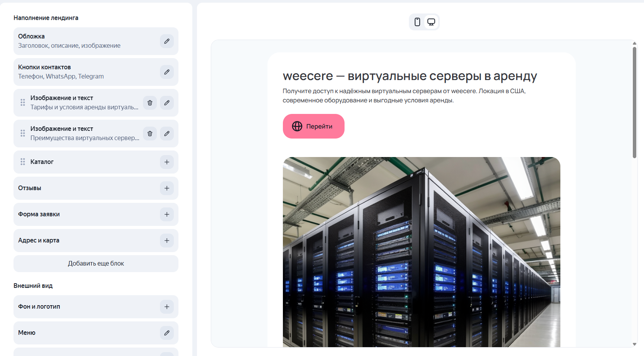Delete the Преимущества виртуальных серверов block
This screenshot has width=644, height=356.
(x=150, y=134)
